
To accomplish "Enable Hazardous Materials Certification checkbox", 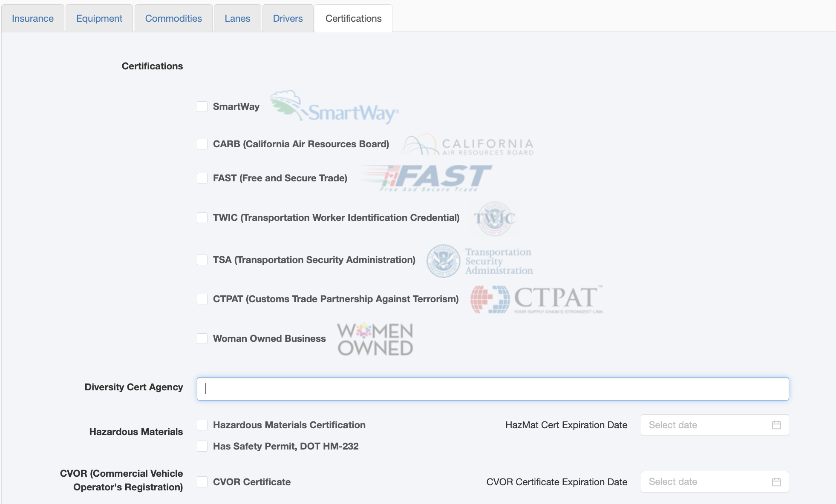I will 202,425.
